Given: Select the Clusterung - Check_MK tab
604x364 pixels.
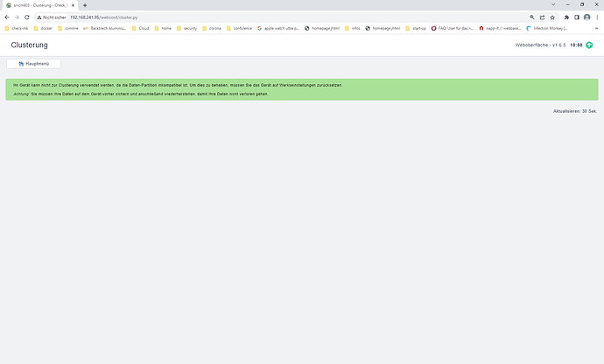Looking at the screenshot, I should point(40,5).
